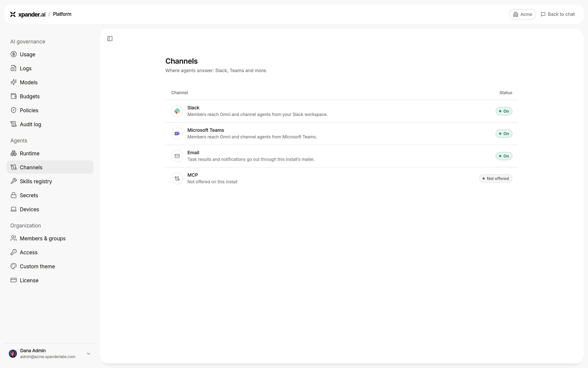Expand the Dana Admin account menu chevron
588x368 pixels.
[x=89, y=354]
